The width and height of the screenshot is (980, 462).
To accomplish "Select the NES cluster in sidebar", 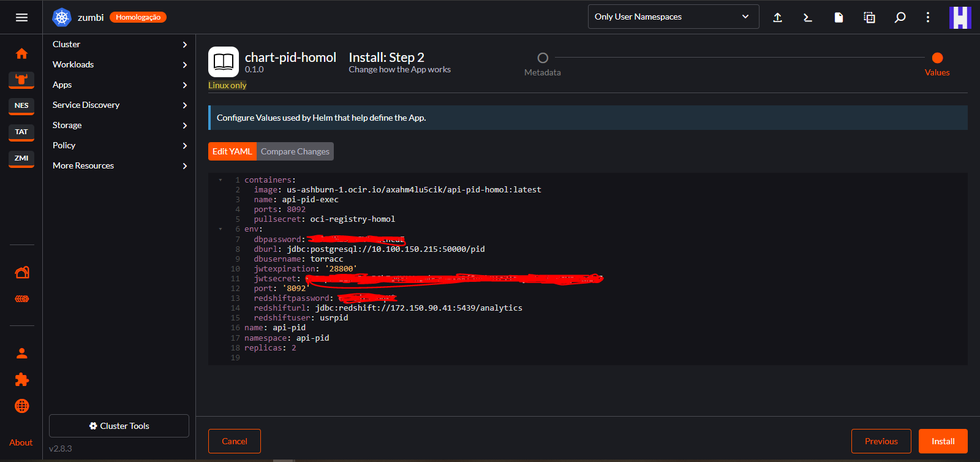I will coord(21,105).
